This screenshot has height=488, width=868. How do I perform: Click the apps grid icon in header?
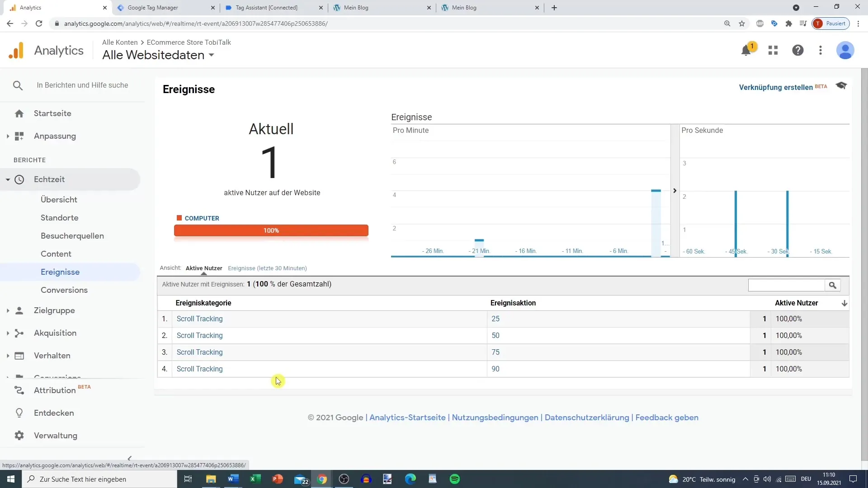(x=773, y=50)
